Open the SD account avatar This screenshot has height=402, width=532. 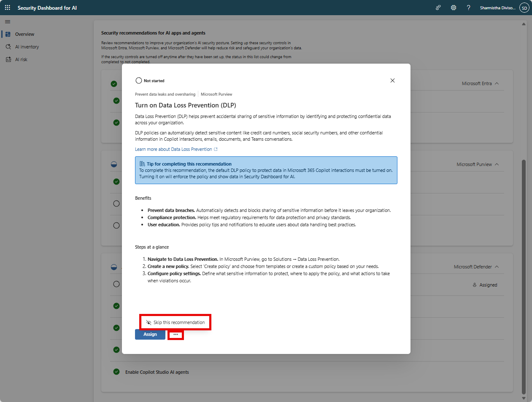pyautogui.click(x=524, y=8)
